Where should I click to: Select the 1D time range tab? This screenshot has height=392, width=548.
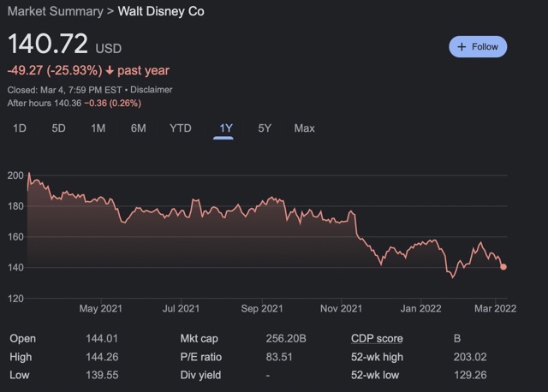pyautogui.click(x=20, y=128)
